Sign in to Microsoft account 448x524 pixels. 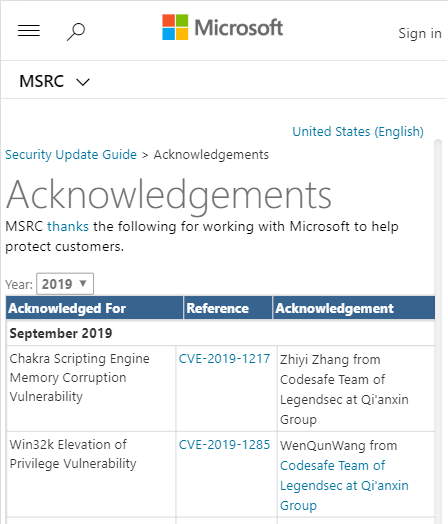coord(420,33)
